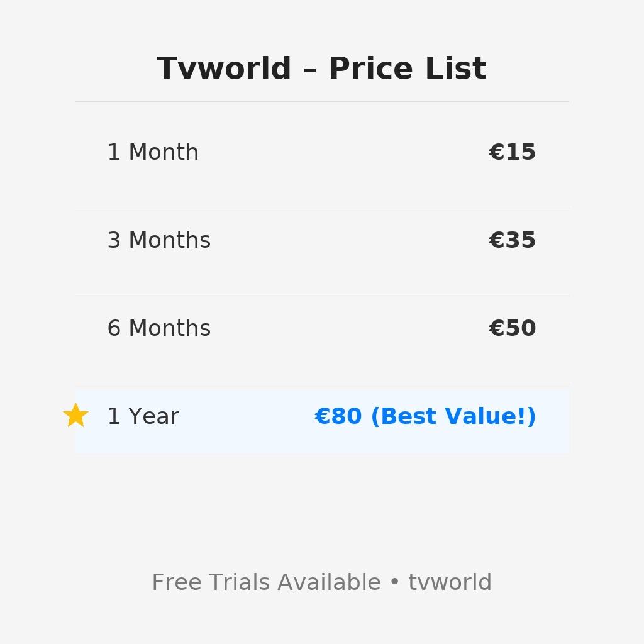Select the 6 Months plan label
The height and width of the screenshot is (644, 644).
[x=159, y=328]
